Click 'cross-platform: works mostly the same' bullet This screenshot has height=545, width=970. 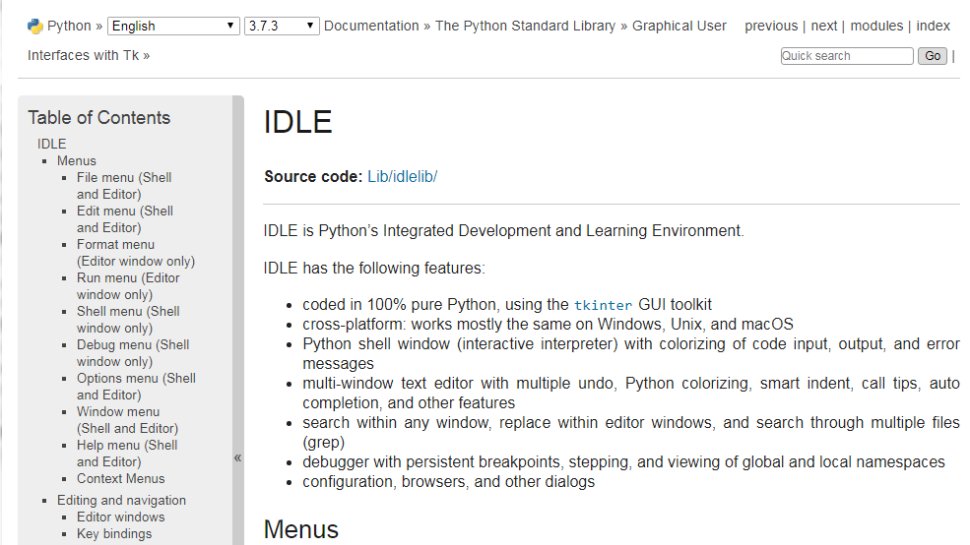click(547, 324)
